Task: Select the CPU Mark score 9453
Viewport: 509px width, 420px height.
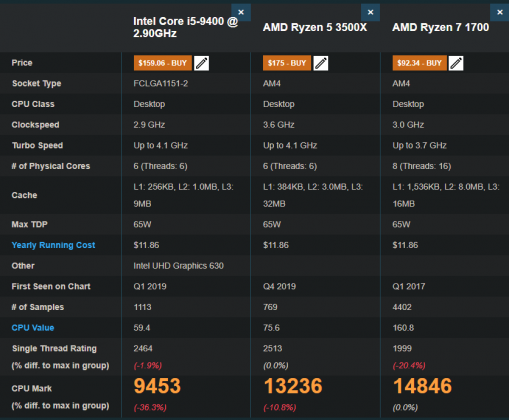Action: coord(157,386)
